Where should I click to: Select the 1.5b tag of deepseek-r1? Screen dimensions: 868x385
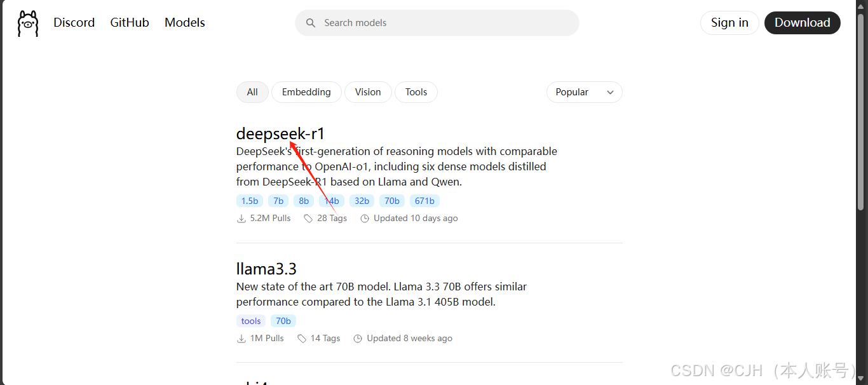[250, 201]
